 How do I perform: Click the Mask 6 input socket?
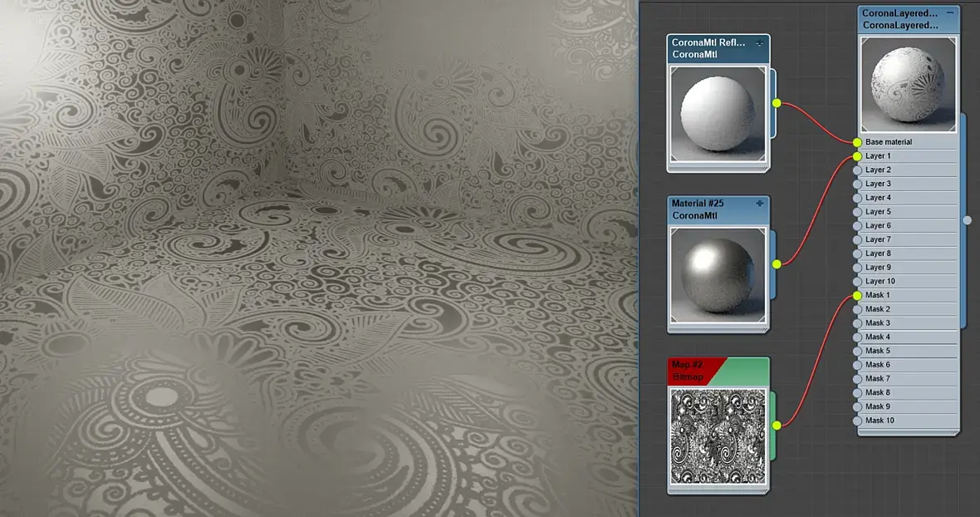click(x=857, y=365)
